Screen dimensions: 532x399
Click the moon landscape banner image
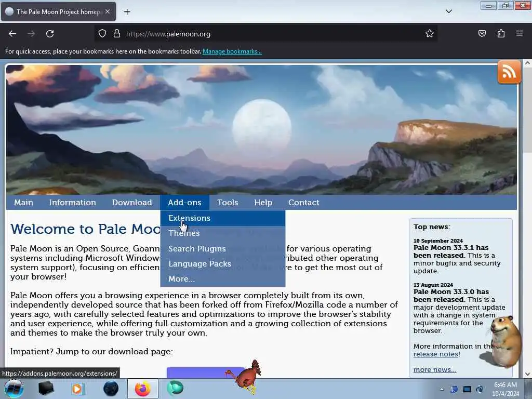point(261,129)
